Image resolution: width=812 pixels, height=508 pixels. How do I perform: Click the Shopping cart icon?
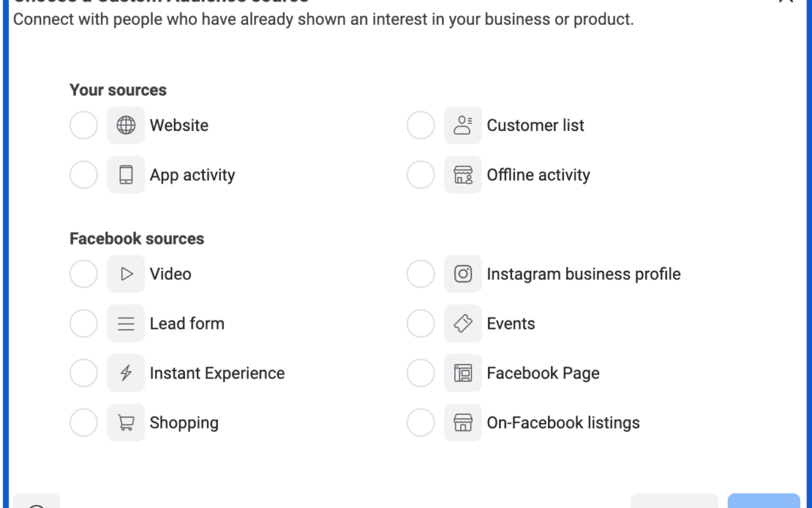pos(126,422)
